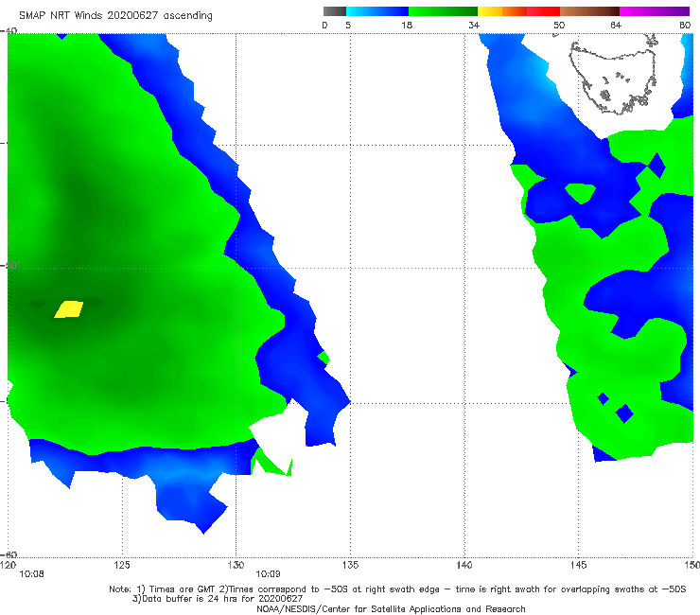Image resolution: width=700 pixels, height=615 pixels.
Task: Click the color bar label '18'
Action: click(407, 25)
